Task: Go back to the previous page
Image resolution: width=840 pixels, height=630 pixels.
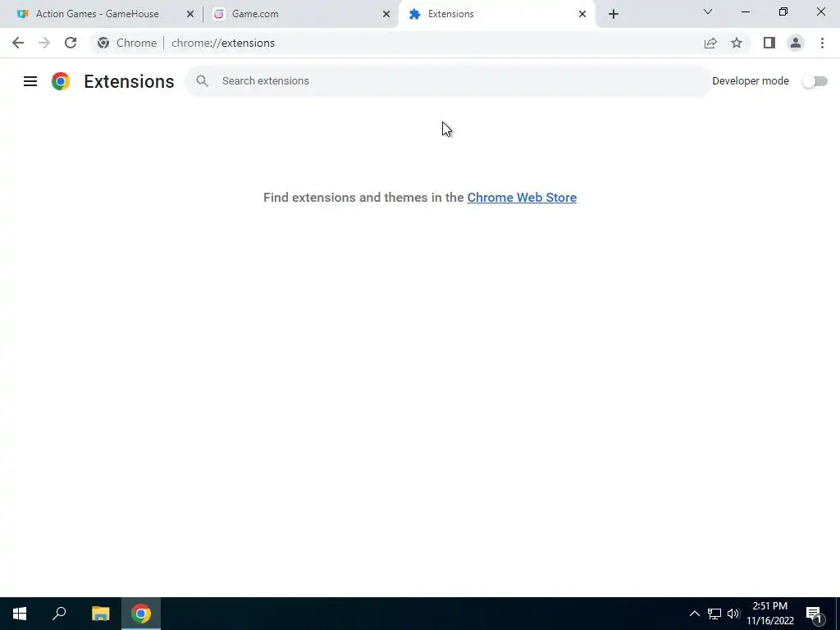Action: (18, 43)
